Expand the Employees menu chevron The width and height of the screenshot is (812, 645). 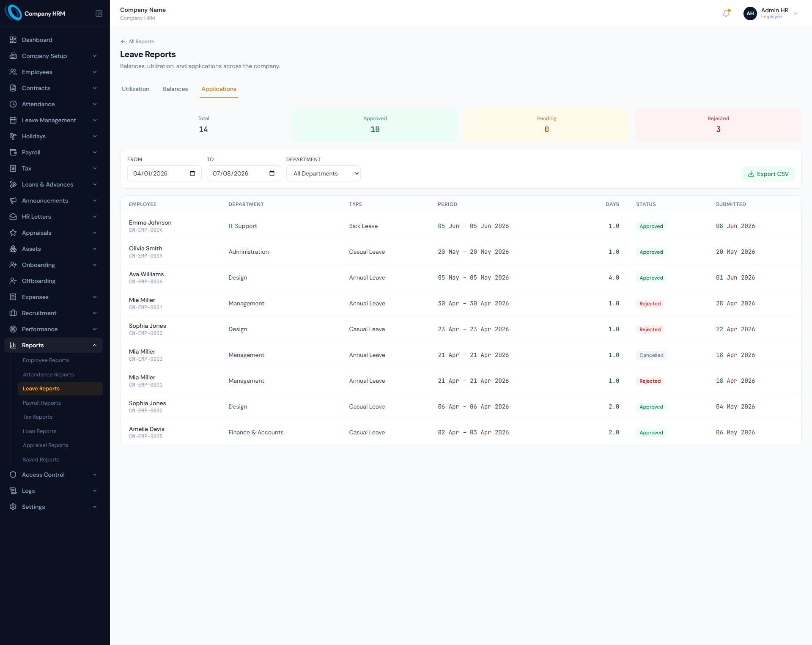(x=95, y=72)
